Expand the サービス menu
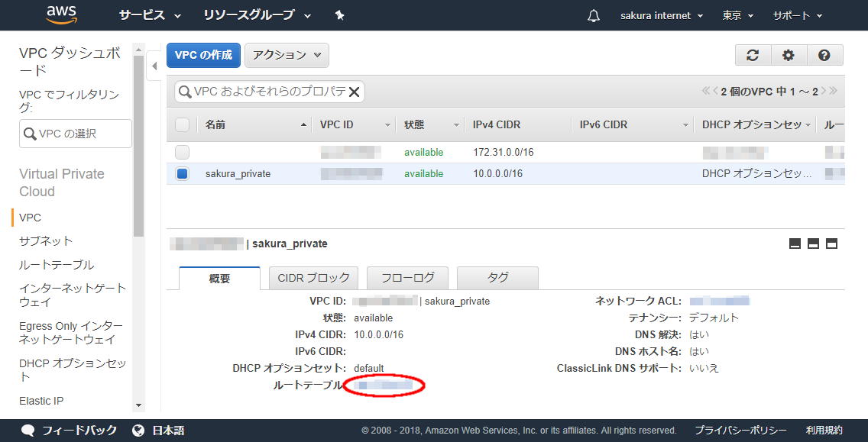 [150, 15]
